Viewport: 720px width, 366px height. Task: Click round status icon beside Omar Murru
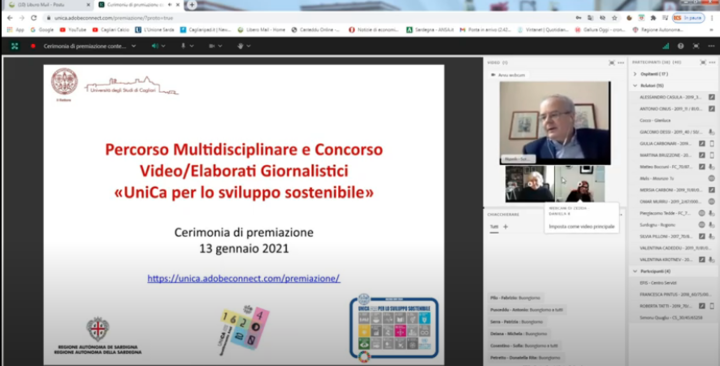711,202
